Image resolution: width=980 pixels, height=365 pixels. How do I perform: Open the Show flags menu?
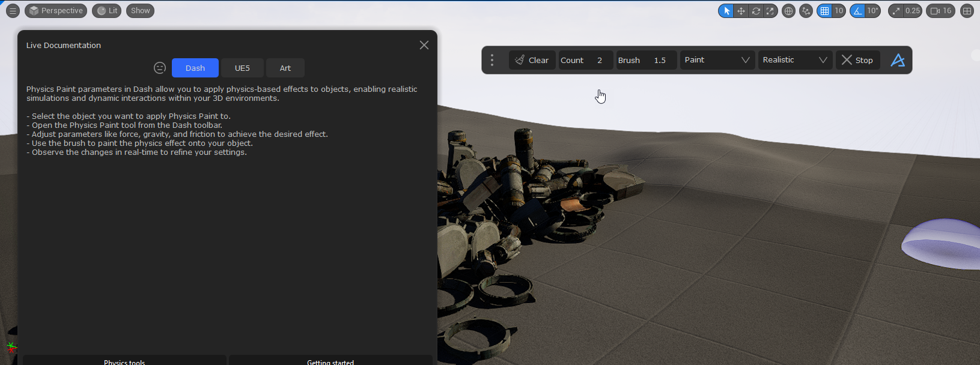[140, 11]
